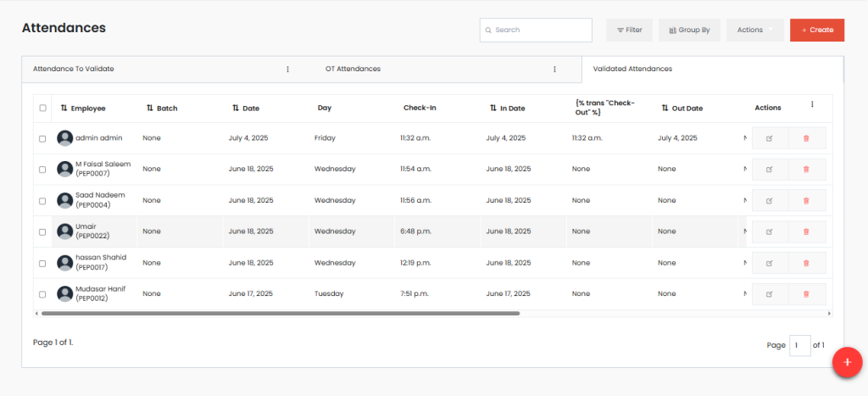Click the horizontal table scrollbar
The image size is (868, 396).
(x=280, y=313)
